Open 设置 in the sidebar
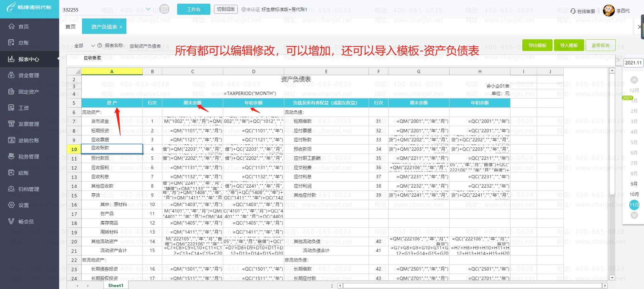The width and height of the screenshot is (644, 289). pos(24,205)
